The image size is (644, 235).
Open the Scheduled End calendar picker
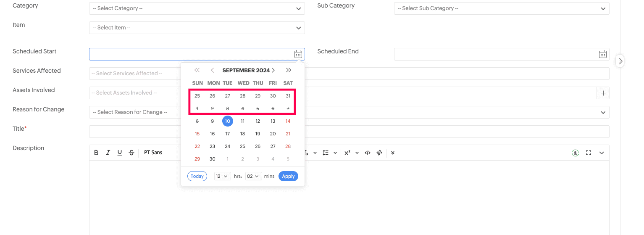[x=602, y=54]
